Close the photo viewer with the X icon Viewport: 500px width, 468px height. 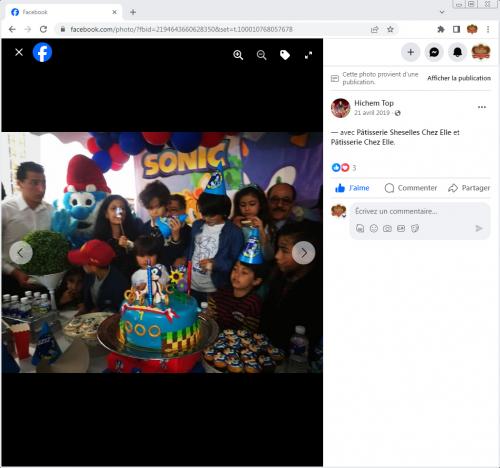(x=19, y=52)
